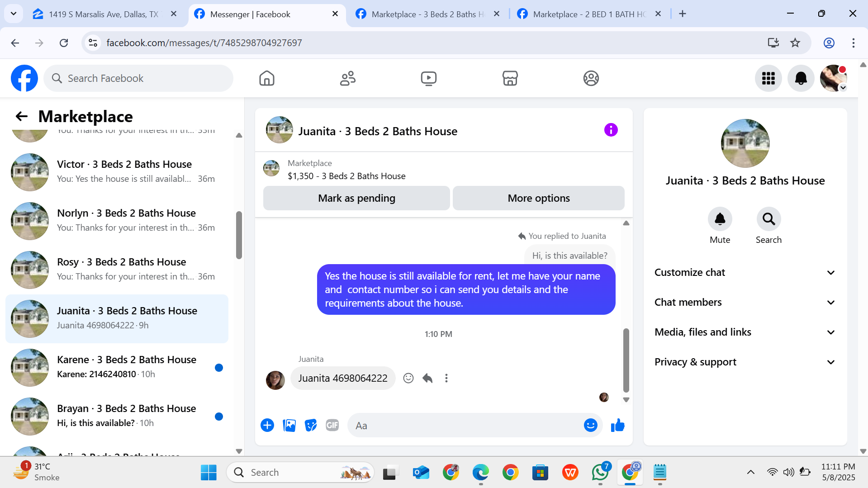Open the taskbar clock showing 11:11 PM
The height and width of the screenshot is (488, 868).
tap(838, 472)
